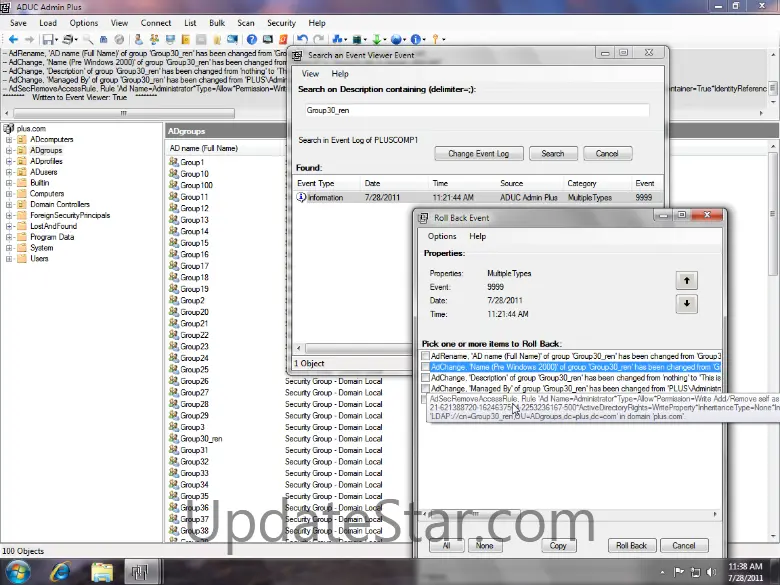Click the All button in Roll Back Event

446,546
